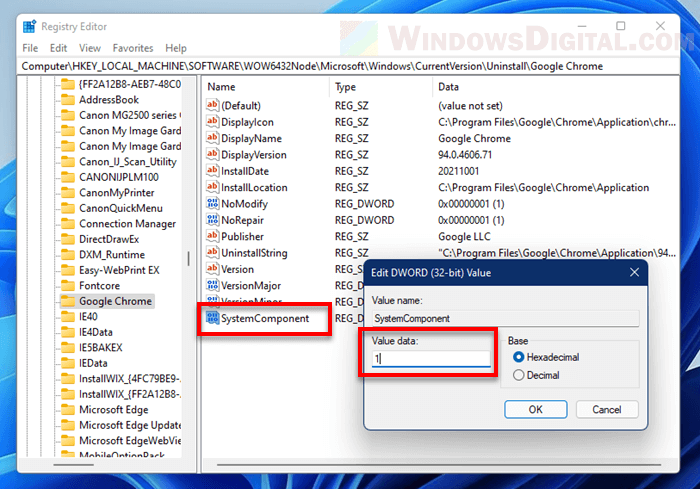700x489 pixels.
Task: Choose the Decimal base option
Action: coord(518,375)
